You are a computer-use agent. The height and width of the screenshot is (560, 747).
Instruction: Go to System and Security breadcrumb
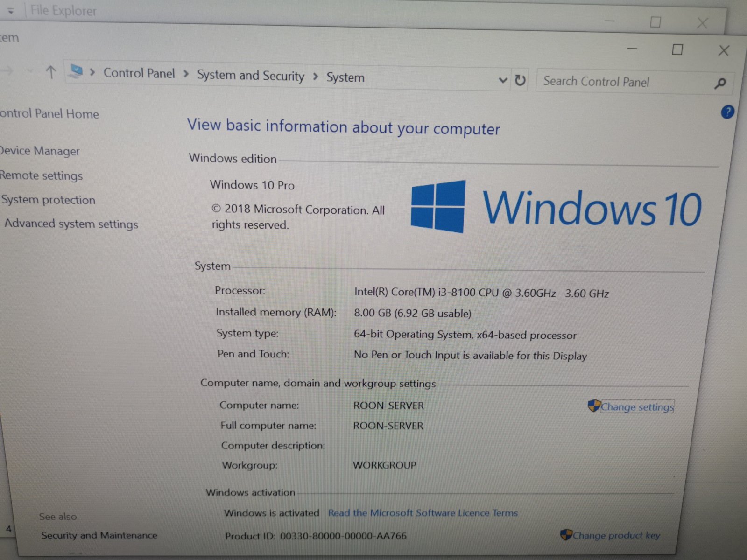[x=250, y=75]
